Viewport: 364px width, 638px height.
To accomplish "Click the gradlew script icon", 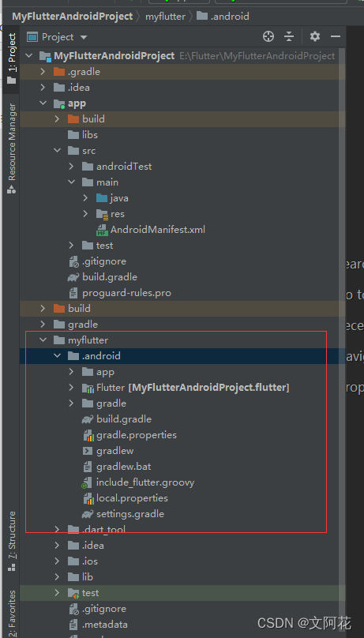I will (x=88, y=451).
